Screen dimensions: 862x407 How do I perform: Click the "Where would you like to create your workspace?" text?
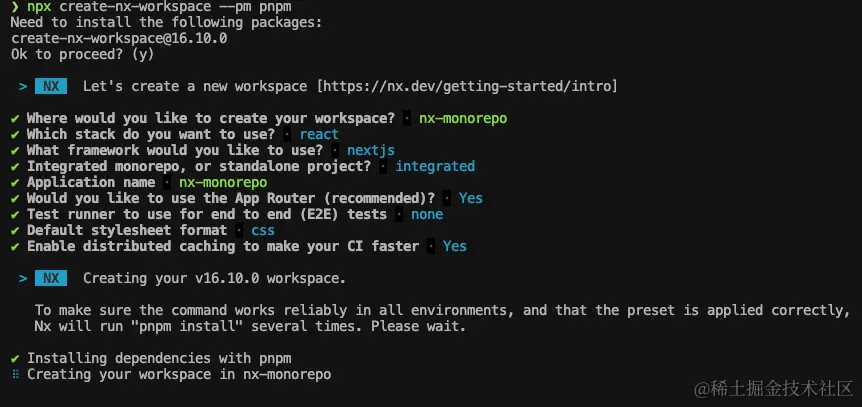click(211, 118)
